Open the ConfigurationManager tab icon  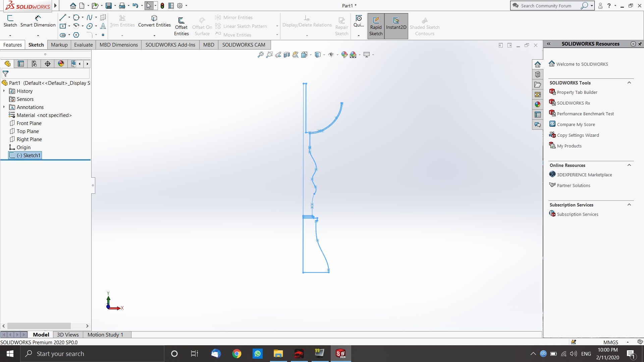pyautogui.click(x=34, y=64)
